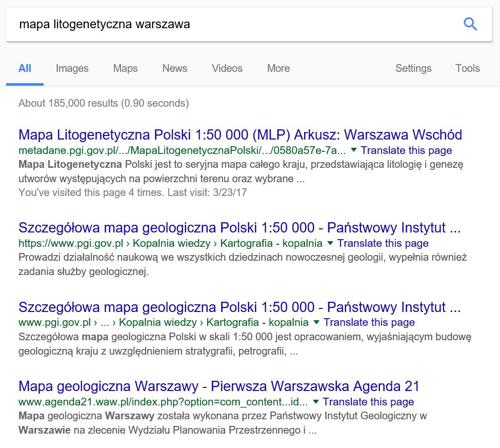Viewport: 500px width, 448px height.
Task: Select the All tab
Action: [x=25, y=68]
